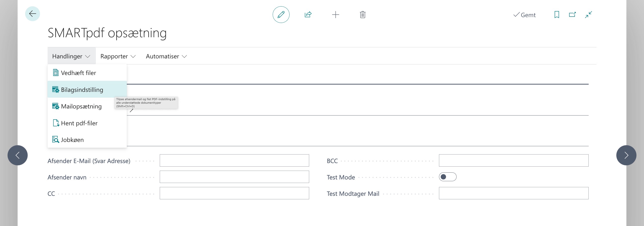Focus the Afsender navn input field

click(x=234, y=177)
